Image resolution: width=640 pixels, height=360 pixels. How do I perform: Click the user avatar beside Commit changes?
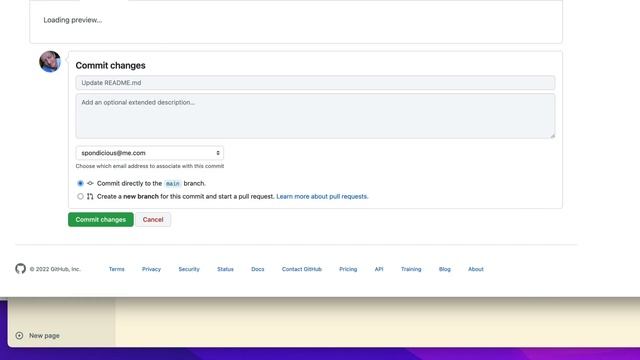click(x=50, y=62)
